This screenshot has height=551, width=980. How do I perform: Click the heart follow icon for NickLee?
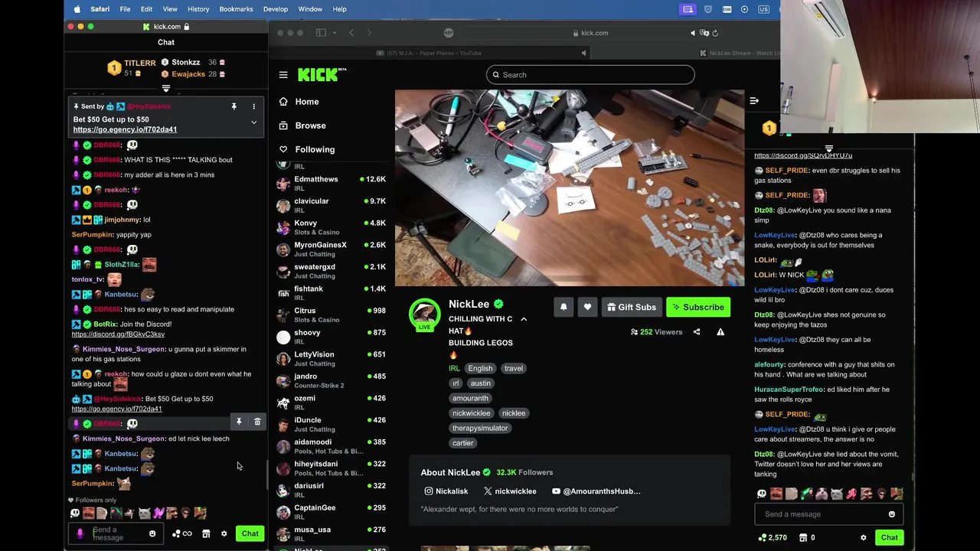[x=587, y=307]
